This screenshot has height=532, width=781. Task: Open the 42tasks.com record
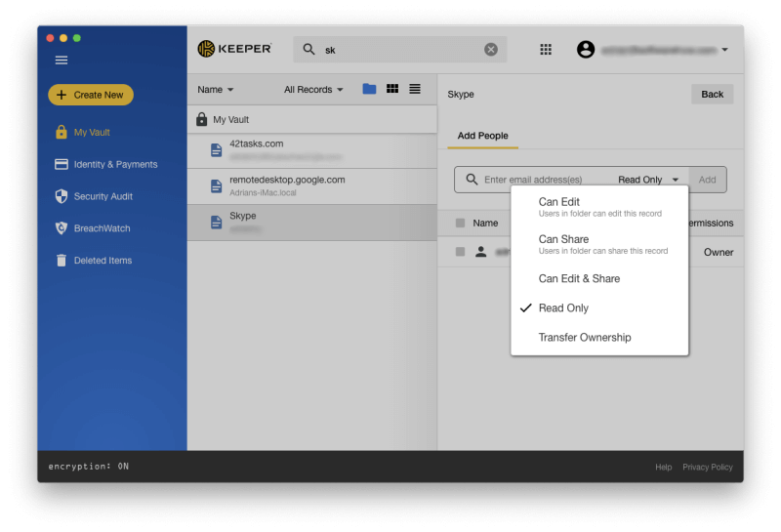pyautogui.click(x=312, y=150)
